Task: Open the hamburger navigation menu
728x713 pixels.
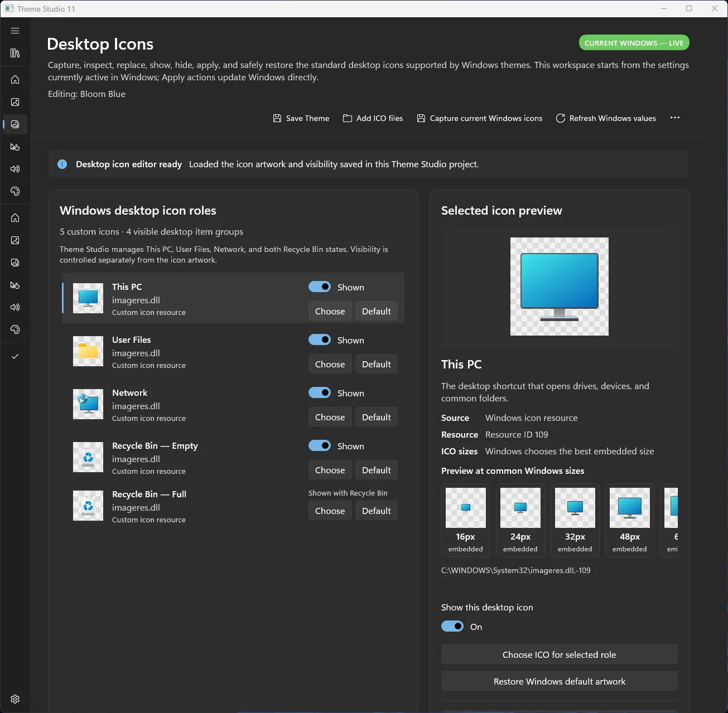Action: 15,31
